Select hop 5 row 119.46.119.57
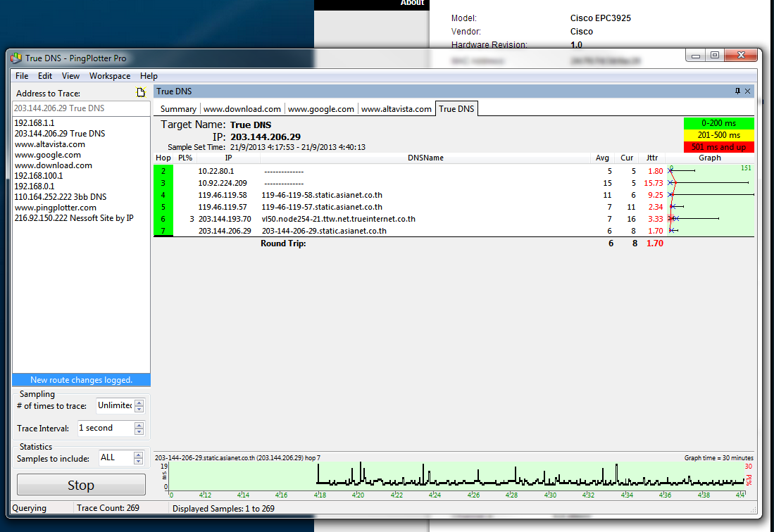 point(454,207)
